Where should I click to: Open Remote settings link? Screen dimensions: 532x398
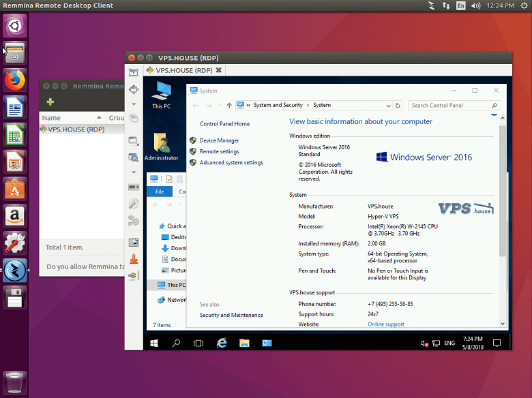click(219, 151)
